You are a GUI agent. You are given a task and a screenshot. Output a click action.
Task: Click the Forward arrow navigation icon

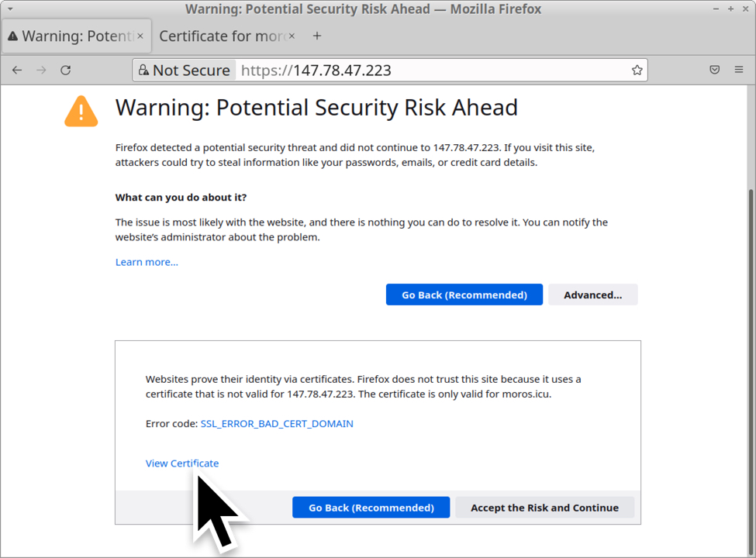(x=41, y=70)
